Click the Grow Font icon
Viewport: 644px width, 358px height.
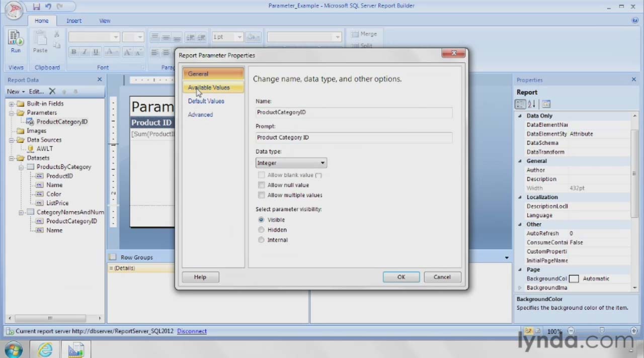127,52
